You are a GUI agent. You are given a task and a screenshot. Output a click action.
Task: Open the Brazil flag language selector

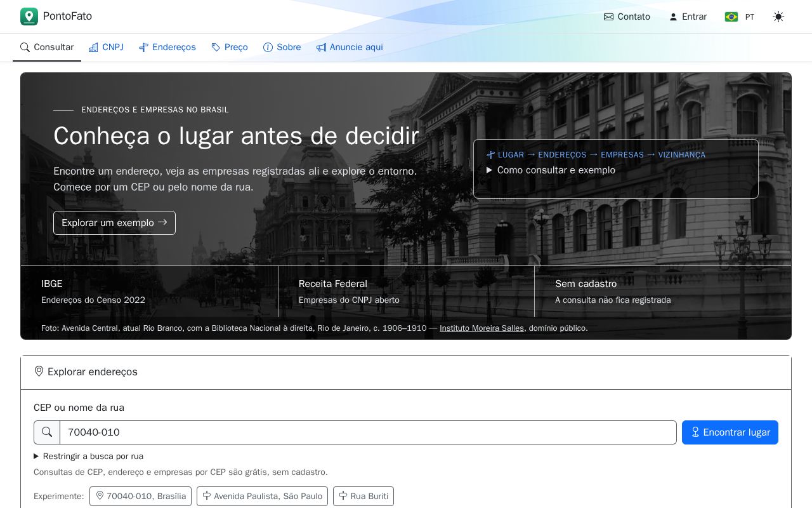point(740,17)
